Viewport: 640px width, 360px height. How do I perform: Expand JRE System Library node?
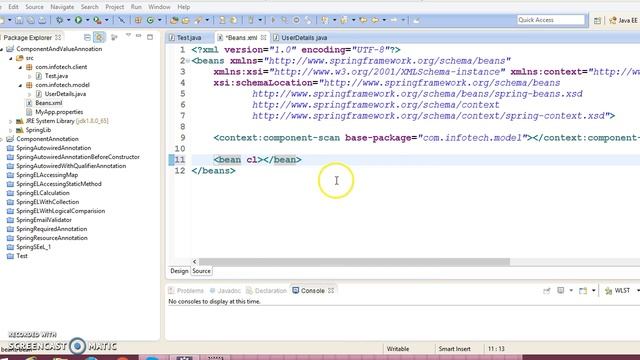(x=11, y=121)
